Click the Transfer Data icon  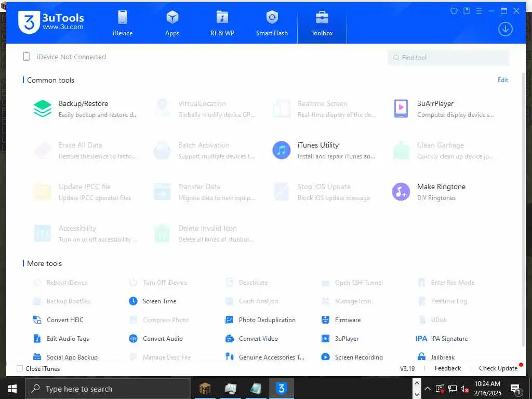tap(162, 192)
